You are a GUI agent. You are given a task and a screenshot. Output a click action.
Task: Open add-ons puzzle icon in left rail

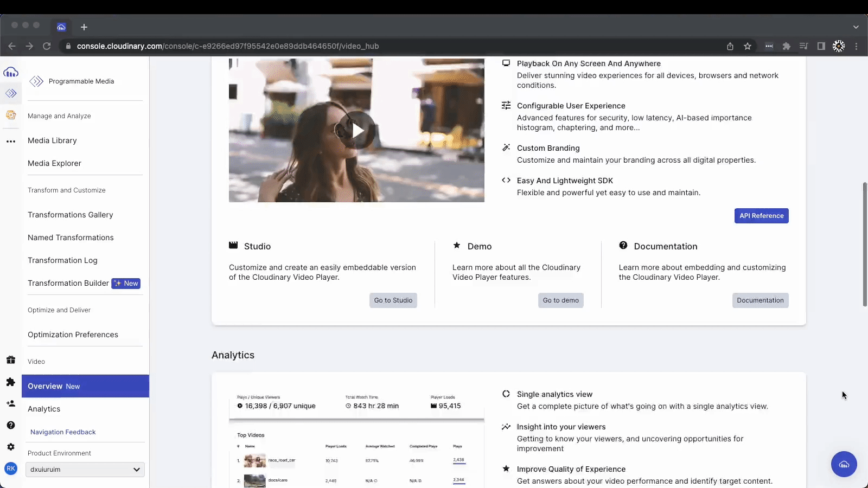click(x=11, y=382)
